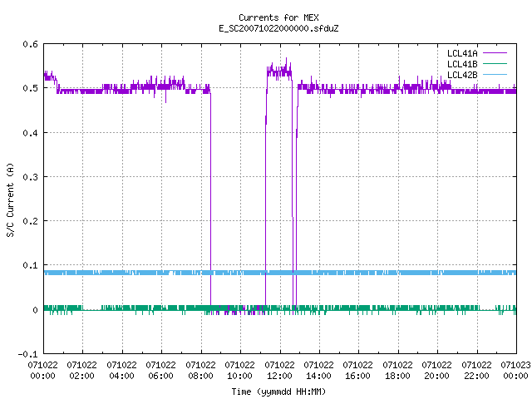Click the purple LCL41A legend line sample
Image resolution: width=532 pixels, height=399 pixels.
[495, 53]
